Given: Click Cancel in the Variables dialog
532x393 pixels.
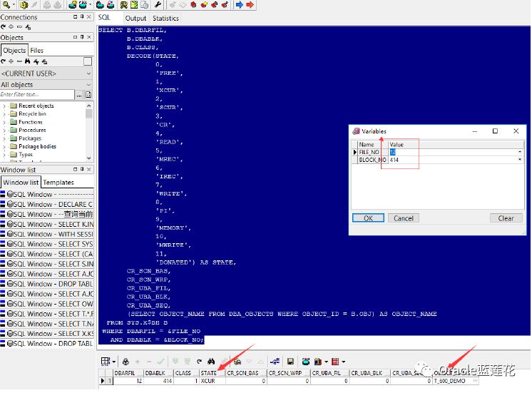Looking at the screenshot, I should (403, 218).
